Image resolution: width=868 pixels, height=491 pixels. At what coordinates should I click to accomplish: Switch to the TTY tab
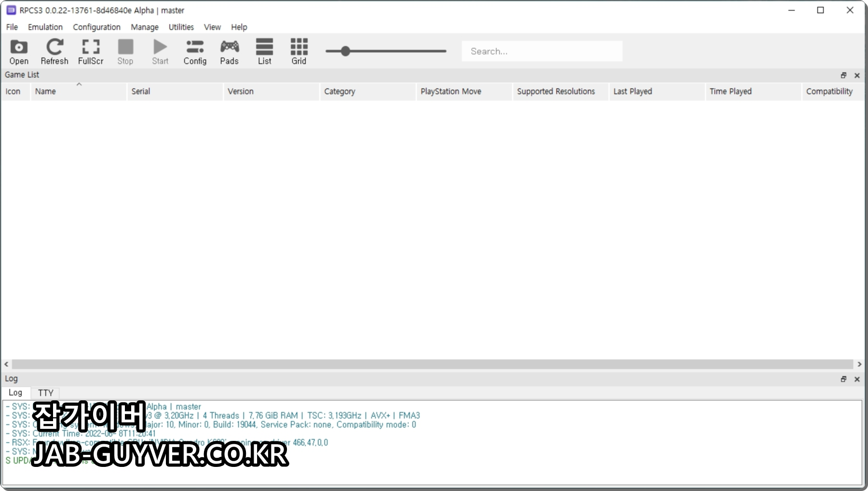coord(45,393)
